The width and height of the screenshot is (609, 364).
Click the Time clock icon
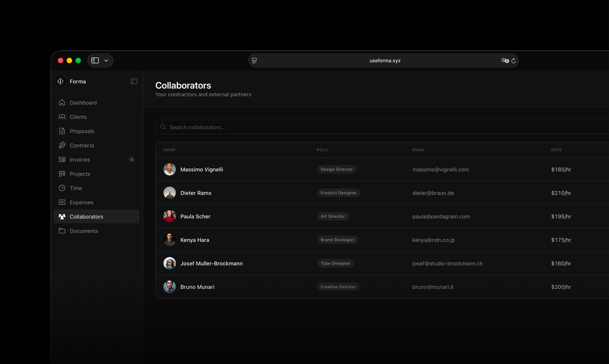[62, 188]
